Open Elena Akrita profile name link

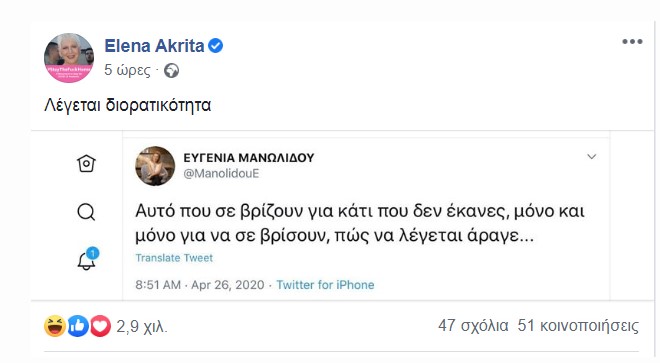click(x=154, y=45)
